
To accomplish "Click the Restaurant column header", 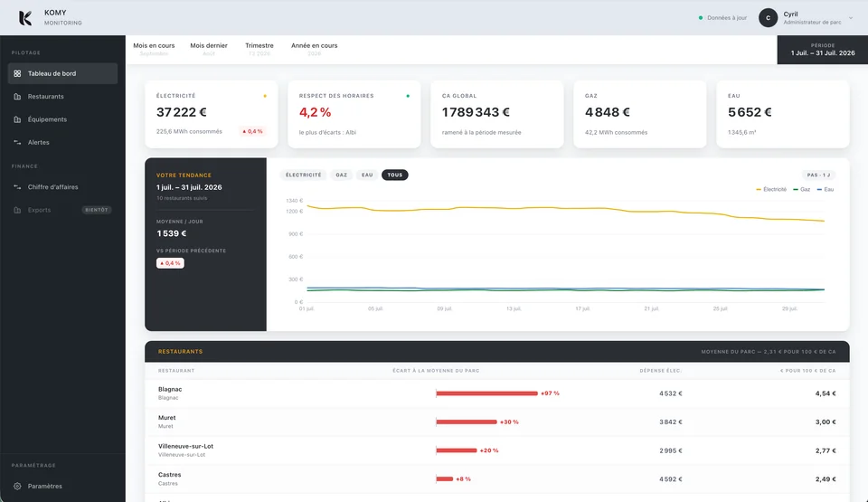I will pyautogui.click(x=176, y=371).
